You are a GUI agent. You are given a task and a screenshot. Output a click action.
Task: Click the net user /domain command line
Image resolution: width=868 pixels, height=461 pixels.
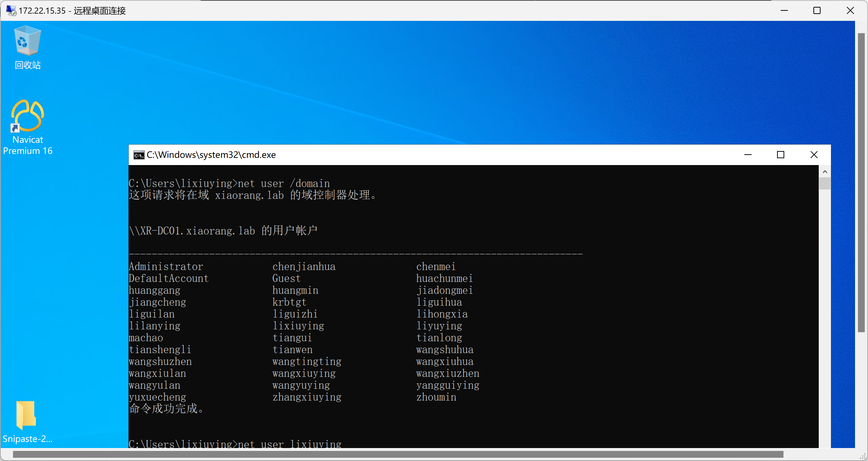click(229, 183)
